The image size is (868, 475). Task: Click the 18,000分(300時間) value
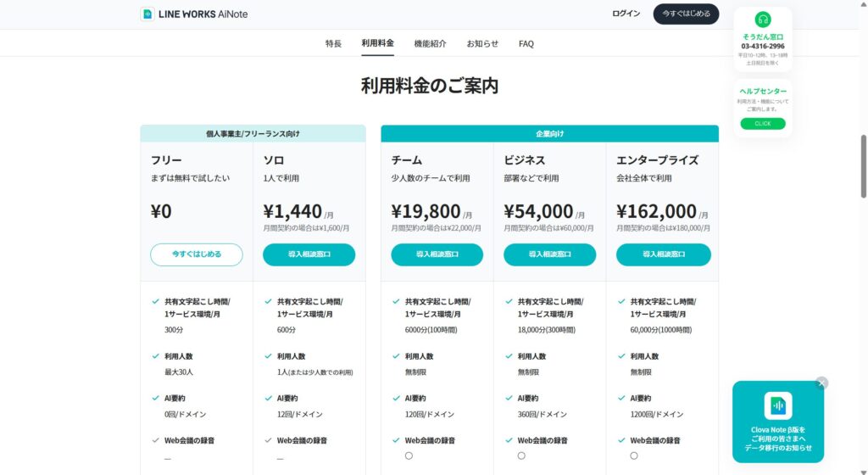(547, 330)
